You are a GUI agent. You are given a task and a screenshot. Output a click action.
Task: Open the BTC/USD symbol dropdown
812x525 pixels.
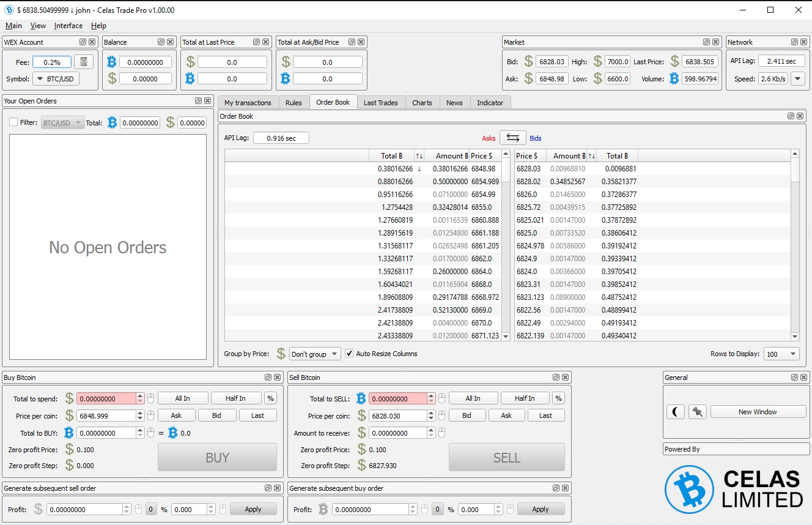click(56, 79)
